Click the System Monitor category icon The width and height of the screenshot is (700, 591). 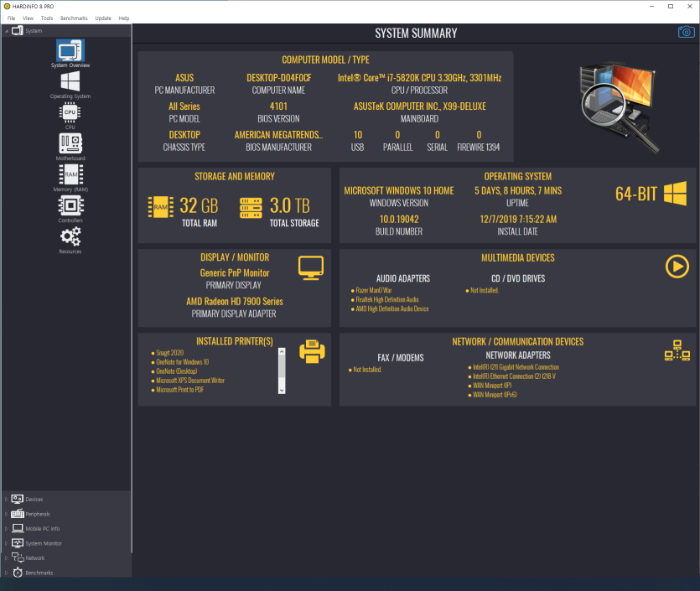tap(18, 543)
